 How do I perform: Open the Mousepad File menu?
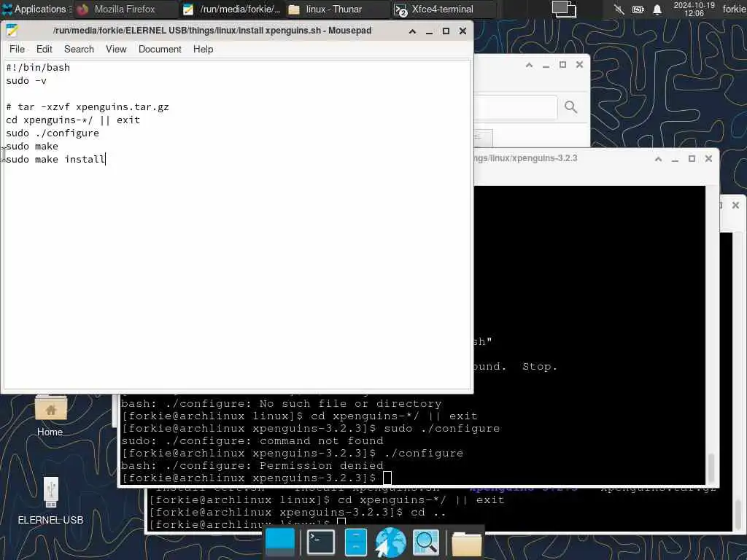18,49
